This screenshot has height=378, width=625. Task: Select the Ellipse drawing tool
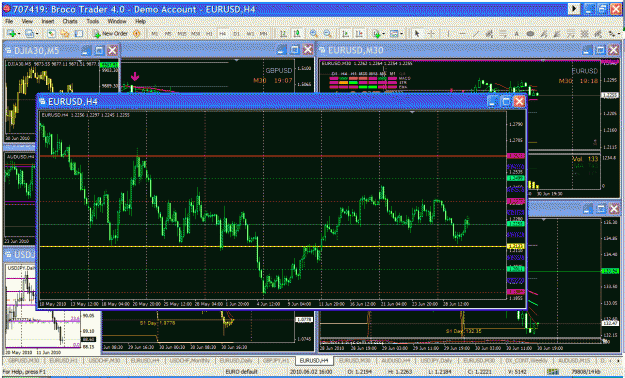pos(530,34)
